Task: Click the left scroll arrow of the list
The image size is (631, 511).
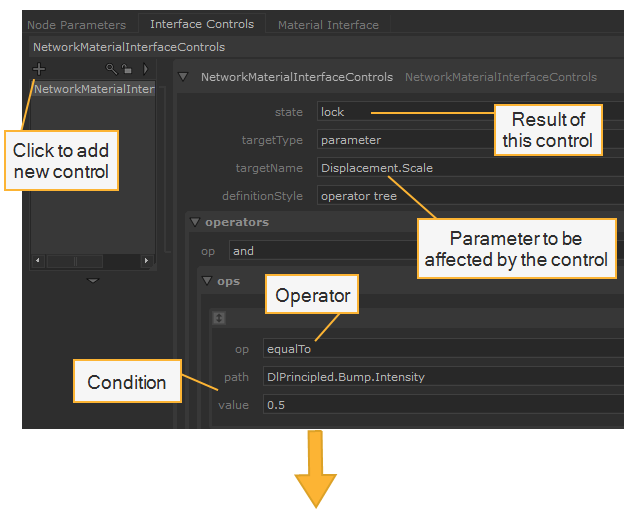Action: click(37, 261)
